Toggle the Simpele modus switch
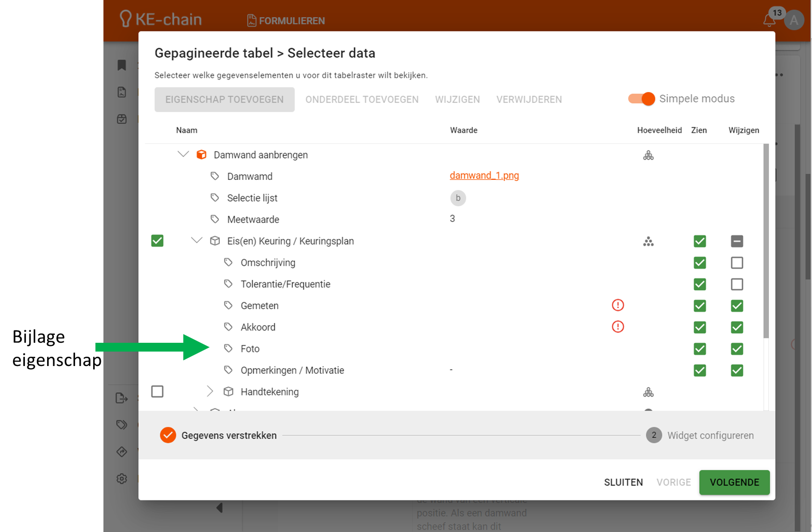 pos(642,99)
